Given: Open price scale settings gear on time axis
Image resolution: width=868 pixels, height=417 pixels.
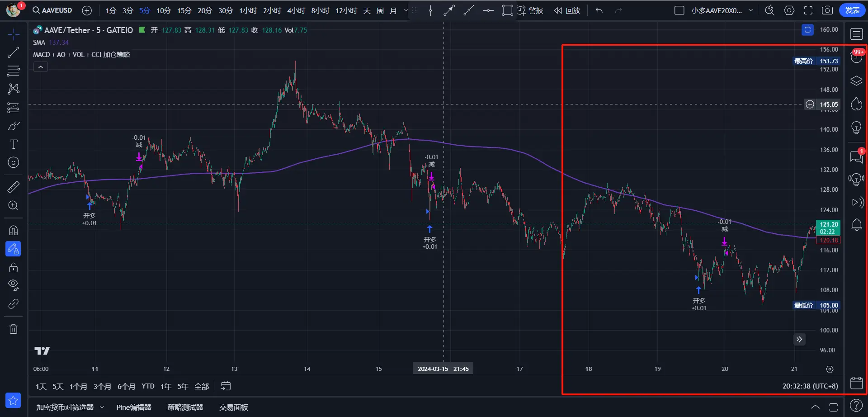Looking at the screenshot, I should (x=830, y=369).
